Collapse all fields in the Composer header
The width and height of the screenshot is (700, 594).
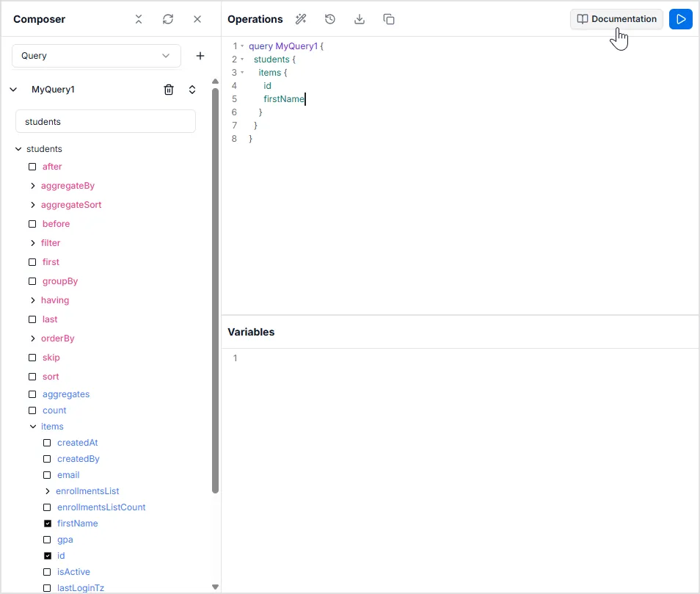pos(139,19)
